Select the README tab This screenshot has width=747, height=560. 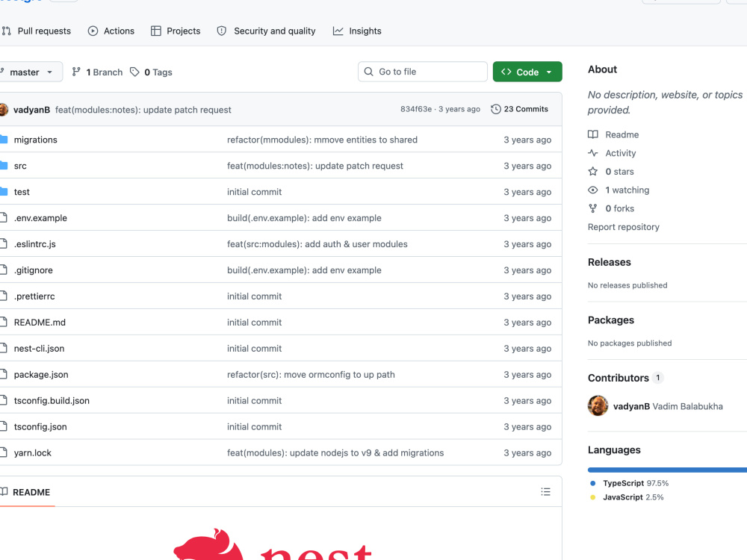point(27,492)
